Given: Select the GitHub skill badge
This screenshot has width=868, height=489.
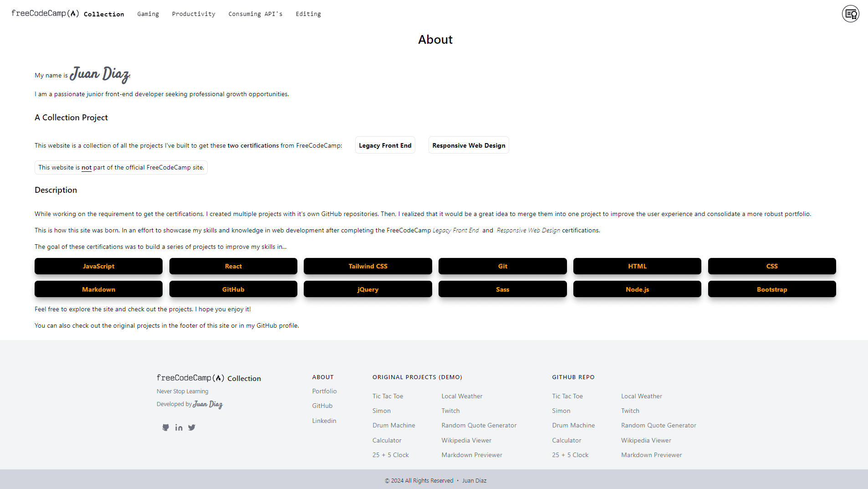Looking at the screenshot, I should click(233, 289).
